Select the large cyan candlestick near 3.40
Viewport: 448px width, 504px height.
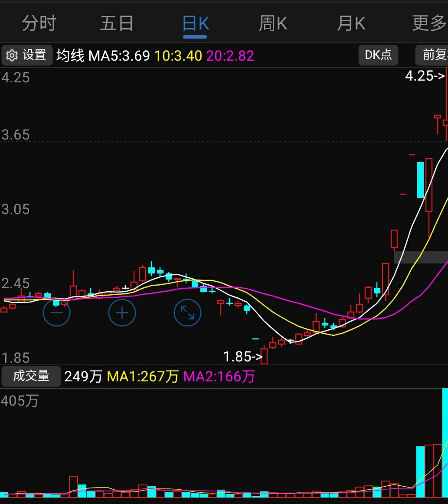tap(420, 180)
